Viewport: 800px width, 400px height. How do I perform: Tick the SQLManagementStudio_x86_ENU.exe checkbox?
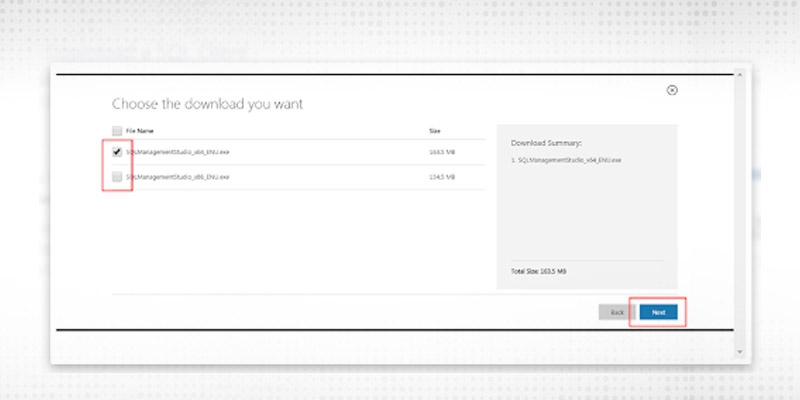pyautogui.click(x=117, y=177)
